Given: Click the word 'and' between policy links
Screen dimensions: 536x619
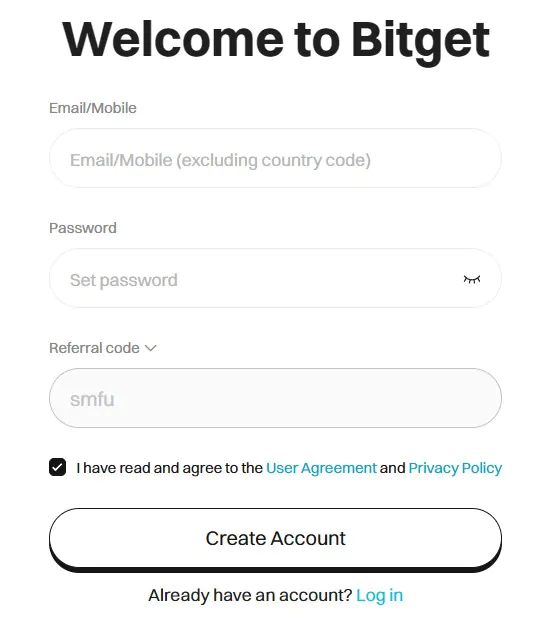Looking at the screenshot, I should 392,468.
